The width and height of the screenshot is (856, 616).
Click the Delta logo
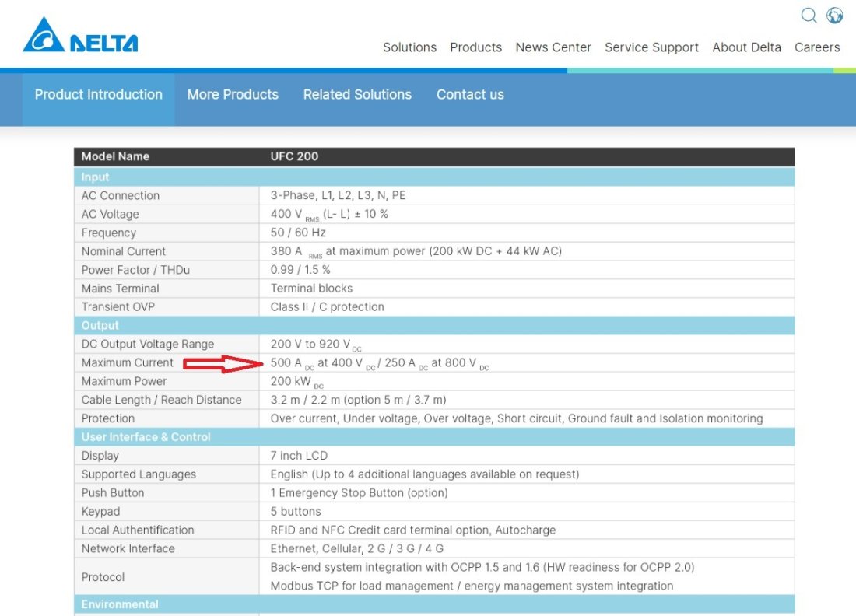pos(80,36)
